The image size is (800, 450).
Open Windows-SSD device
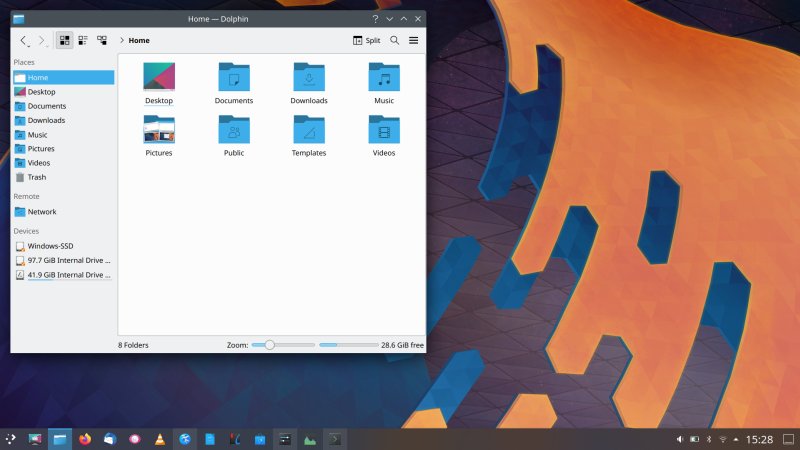click(x=63, y=246)
